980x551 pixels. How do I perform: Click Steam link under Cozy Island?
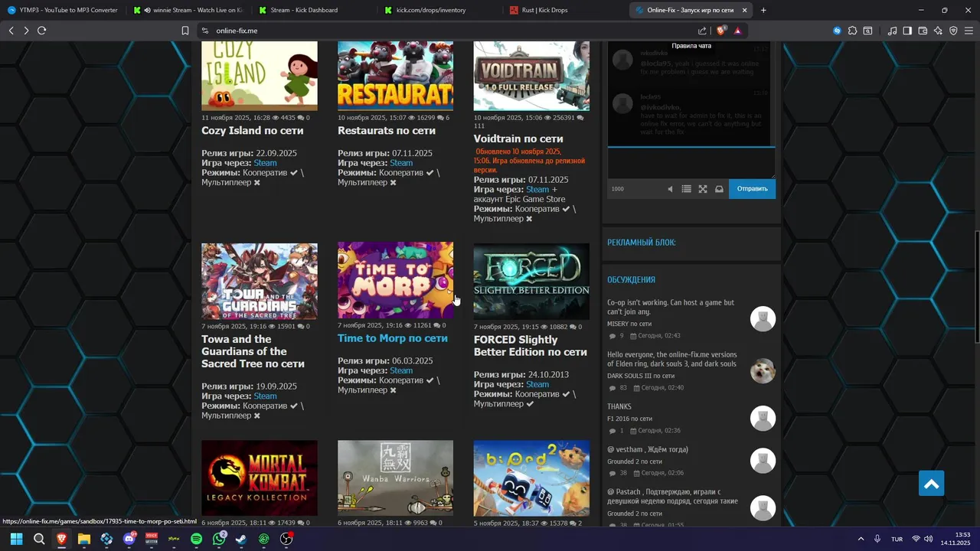pos(265,163)
